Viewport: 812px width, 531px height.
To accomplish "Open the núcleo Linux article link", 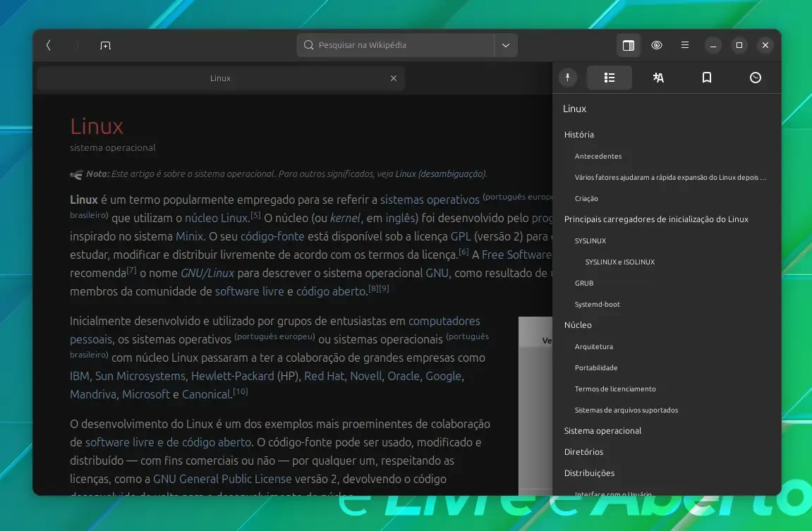I will point(217,219).
